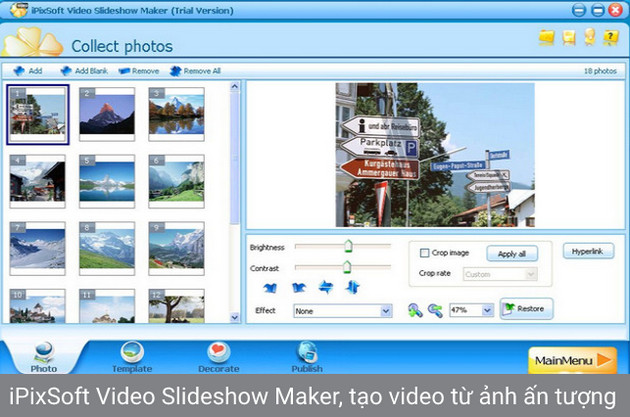Click the '18 photos' count text
The height and width of the screenshot is (417, 630).
pyautogui.click(x=600, y=71)
